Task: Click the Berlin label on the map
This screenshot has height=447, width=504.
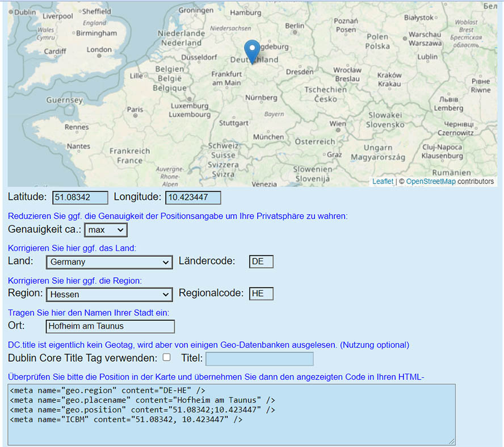Action: coord(295,26)
